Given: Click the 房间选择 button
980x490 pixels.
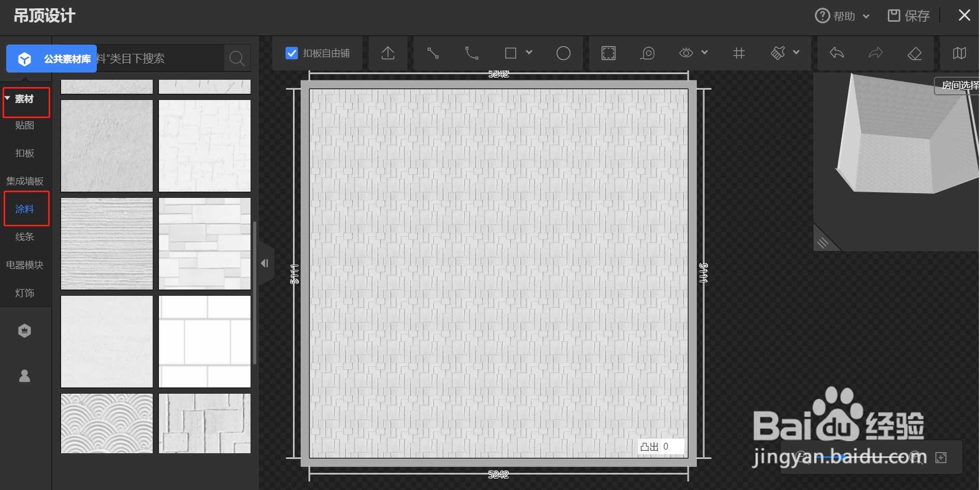Looking at the screenshot, I should tap(958, 85).
